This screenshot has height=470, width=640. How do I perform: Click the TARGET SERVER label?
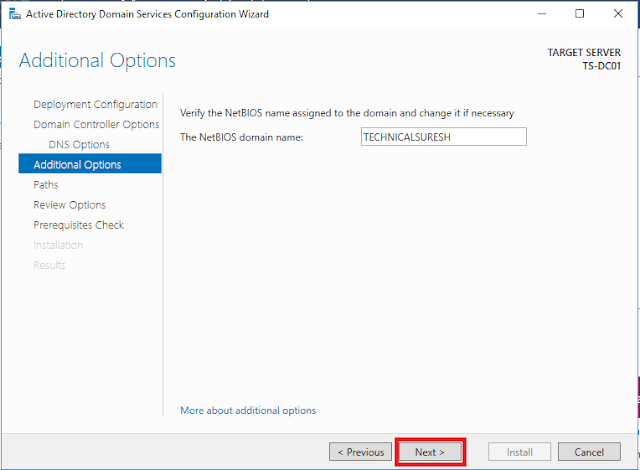click(584, 53)
